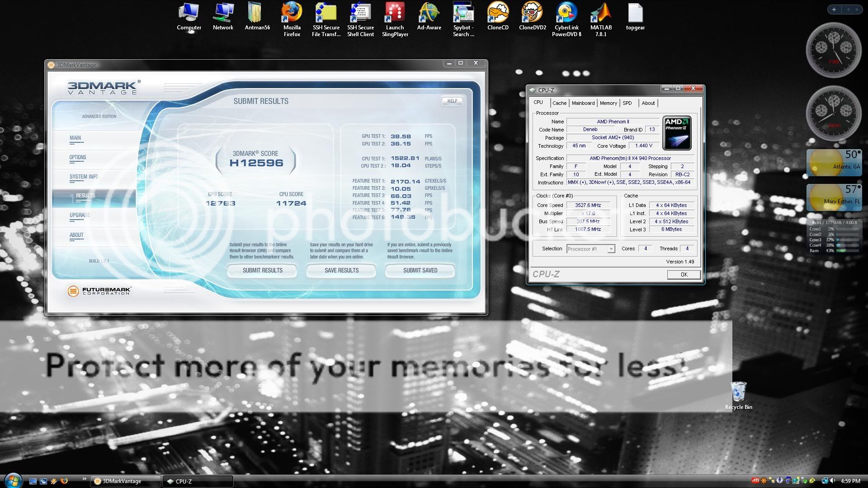868x488 pixels.
Task: Open the Network desktop icon
Action: pyautogui.click(x=223, y=17)
